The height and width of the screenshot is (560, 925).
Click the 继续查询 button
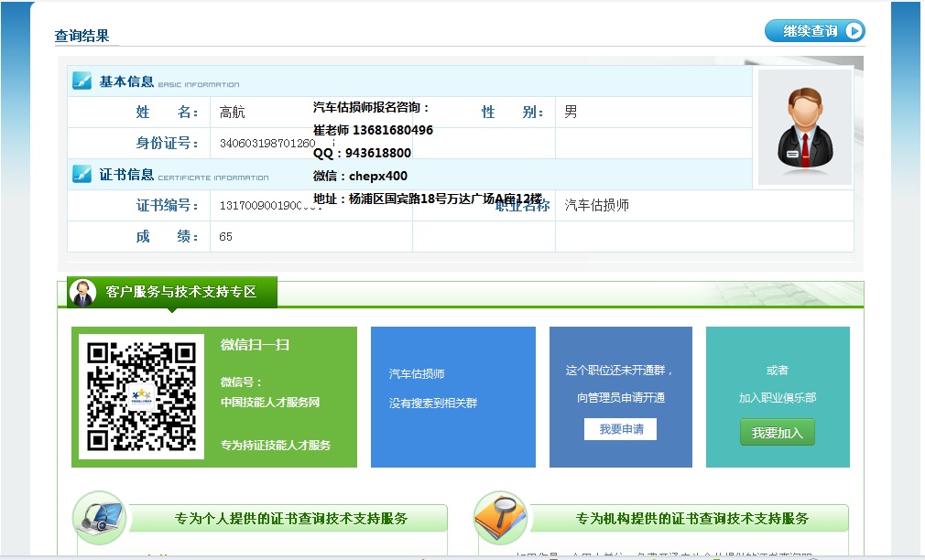(x=814, y=31)
